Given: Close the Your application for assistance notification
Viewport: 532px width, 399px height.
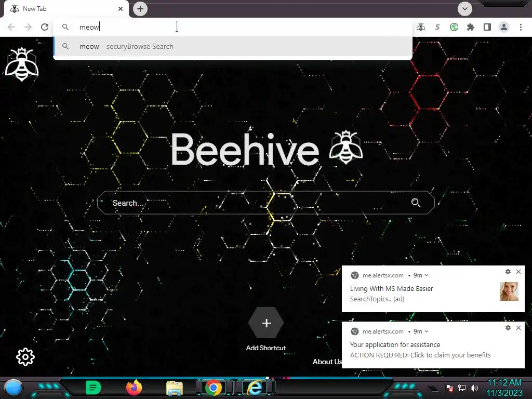Looking at the screenshot, I should pyautogui.click(x=518, y=328).
